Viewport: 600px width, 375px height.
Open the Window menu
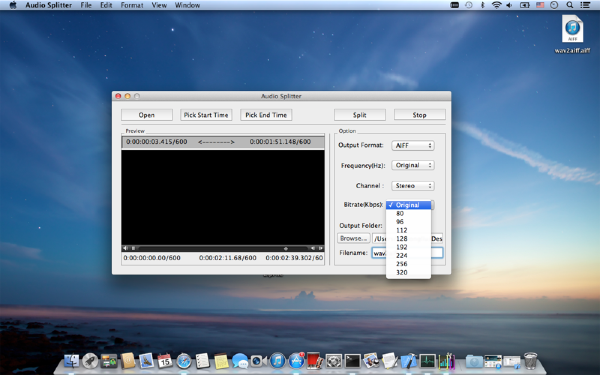click(x=187, y=5)
